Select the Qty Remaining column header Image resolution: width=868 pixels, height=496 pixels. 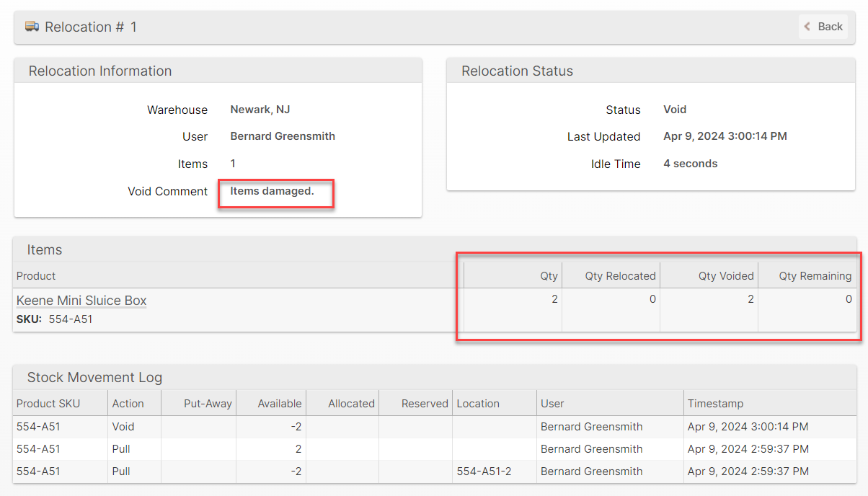(x=815, y=275)
